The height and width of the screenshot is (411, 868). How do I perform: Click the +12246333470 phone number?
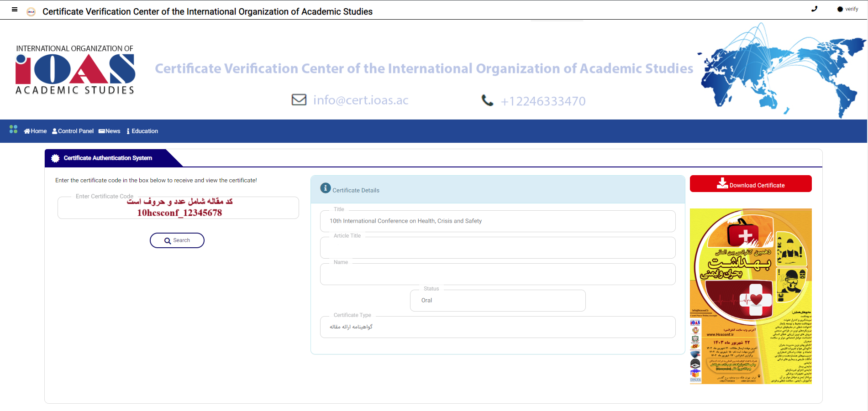pyautogui.click(x=543, y=101)
